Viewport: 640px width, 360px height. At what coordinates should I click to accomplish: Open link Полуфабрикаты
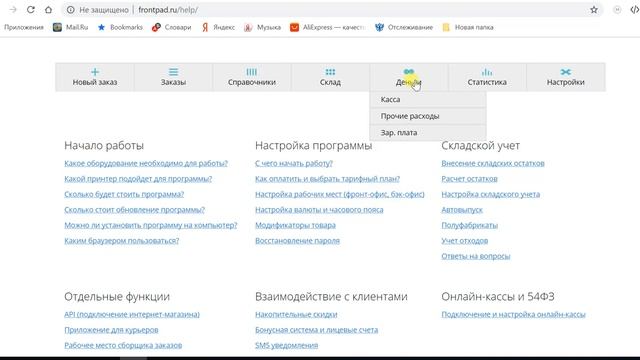click(x=469, y=225)
